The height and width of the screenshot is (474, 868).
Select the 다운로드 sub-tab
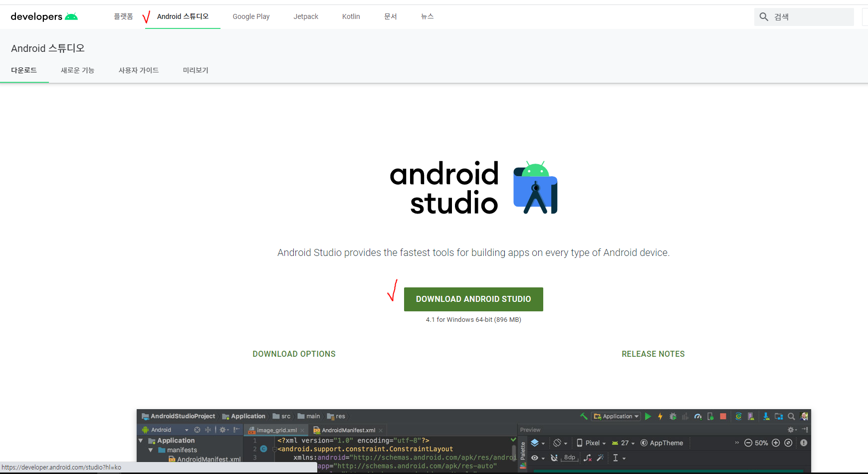24,70
